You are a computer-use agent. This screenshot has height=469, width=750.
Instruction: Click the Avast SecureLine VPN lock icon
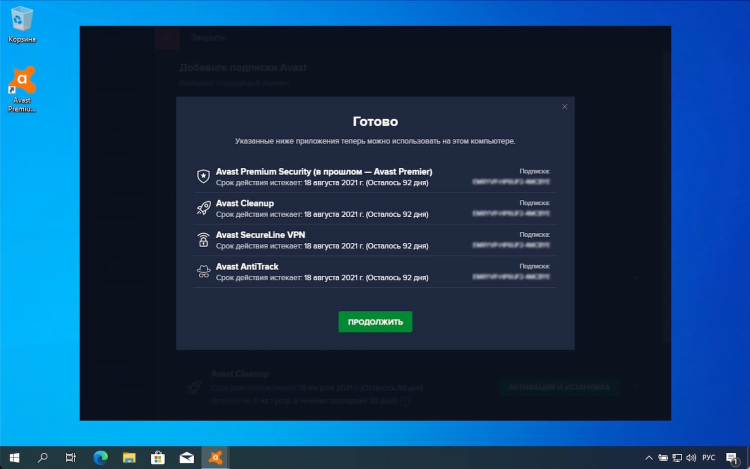tap(203, 240)
